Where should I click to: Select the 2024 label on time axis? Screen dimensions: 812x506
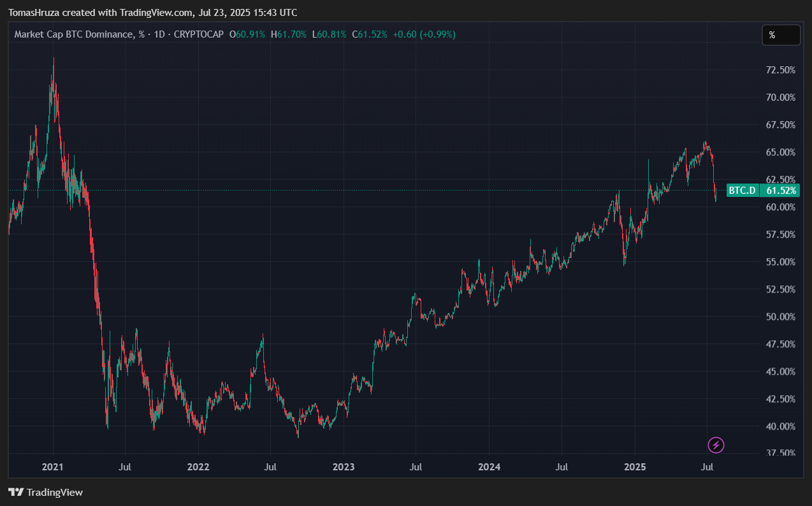[489, 467]
